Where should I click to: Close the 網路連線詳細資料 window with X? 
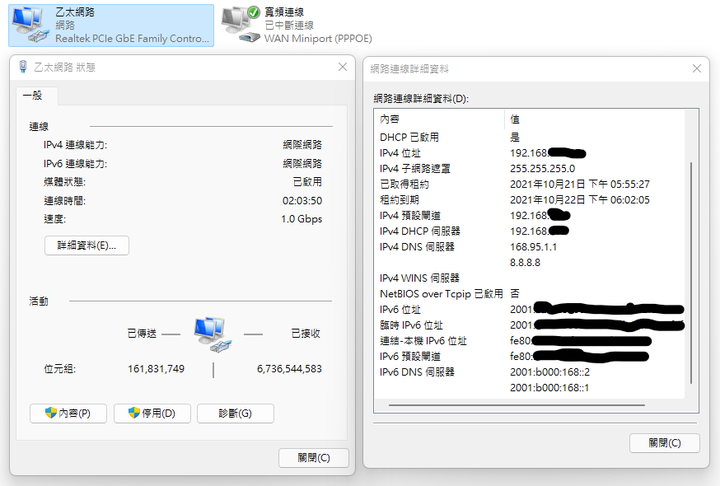point(697,68)
